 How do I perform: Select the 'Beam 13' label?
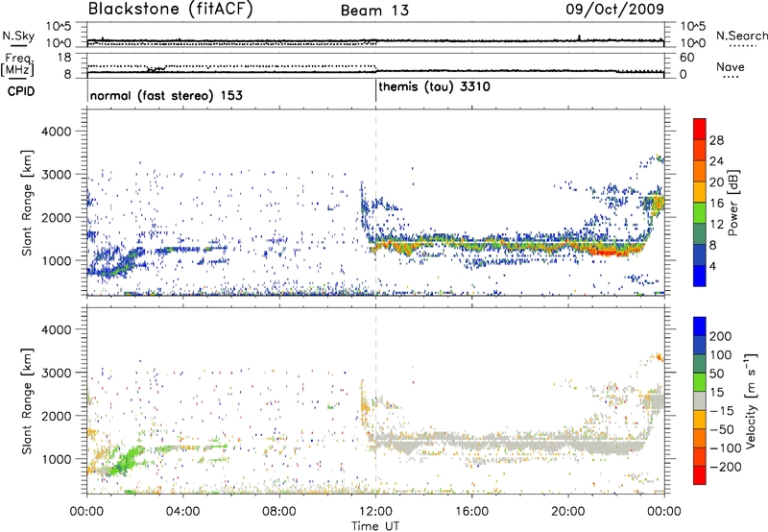click(x=374, y=11)
